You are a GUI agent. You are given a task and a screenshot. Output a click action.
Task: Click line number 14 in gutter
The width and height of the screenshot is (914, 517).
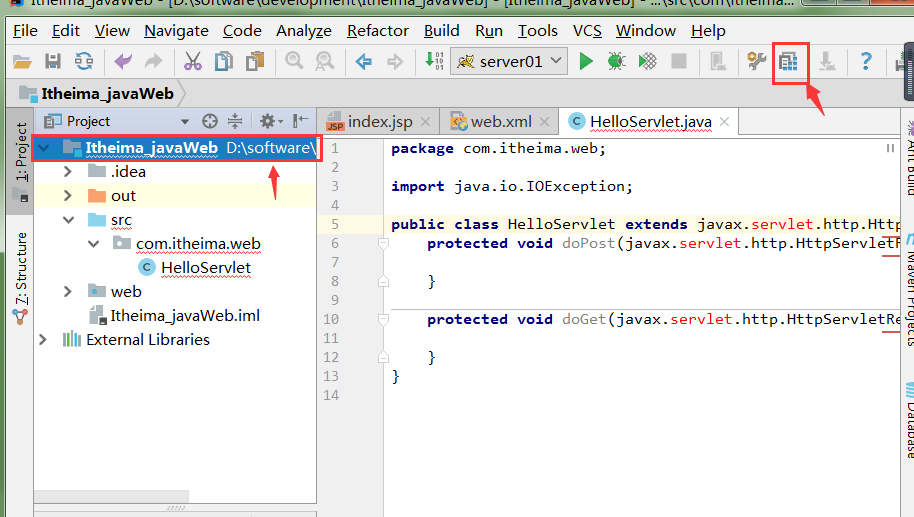point(331,395)
